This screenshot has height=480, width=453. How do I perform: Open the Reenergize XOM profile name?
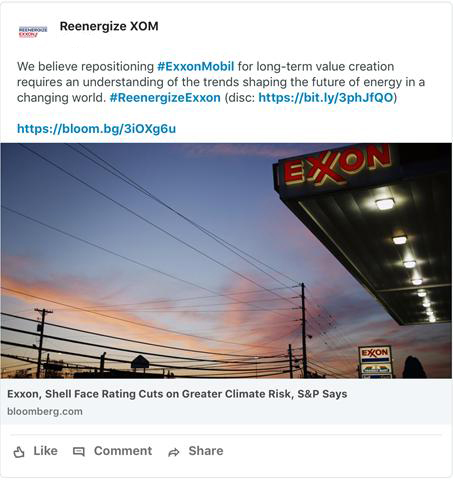(x=109, y=26)
